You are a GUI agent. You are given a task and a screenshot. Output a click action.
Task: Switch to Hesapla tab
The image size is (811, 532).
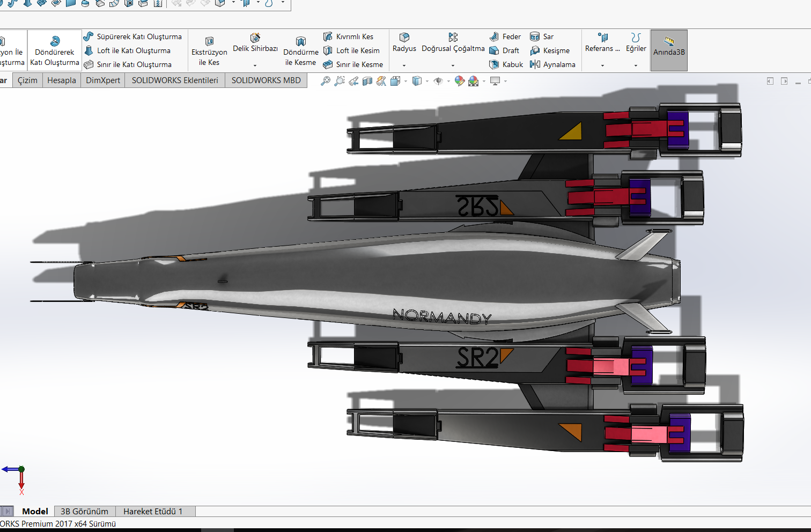tap(62, 80)
